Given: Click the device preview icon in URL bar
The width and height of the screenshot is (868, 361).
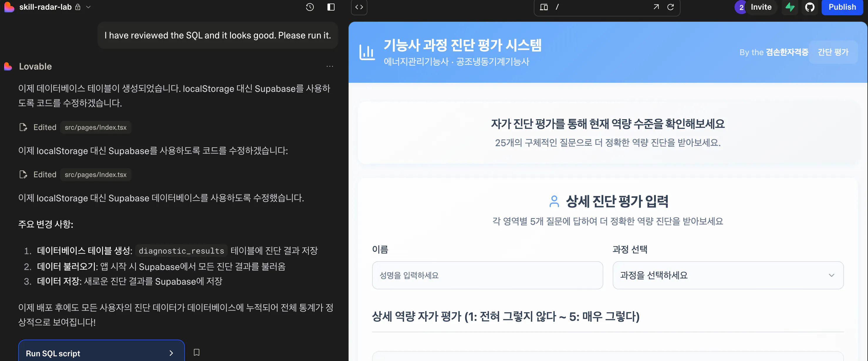Looking at the screenshot, I should pyautogui.click(x=543, y=7).
